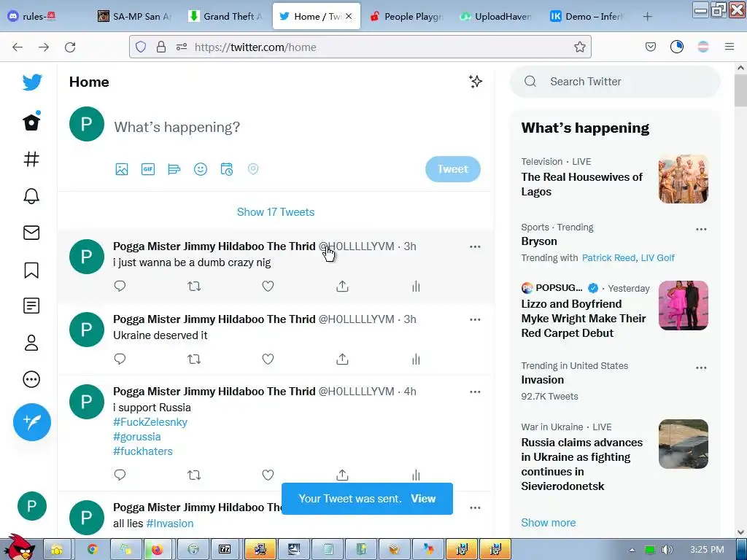The image size is (747, 560).
Task: Click Show more under trends
Action: click(549, 522)
